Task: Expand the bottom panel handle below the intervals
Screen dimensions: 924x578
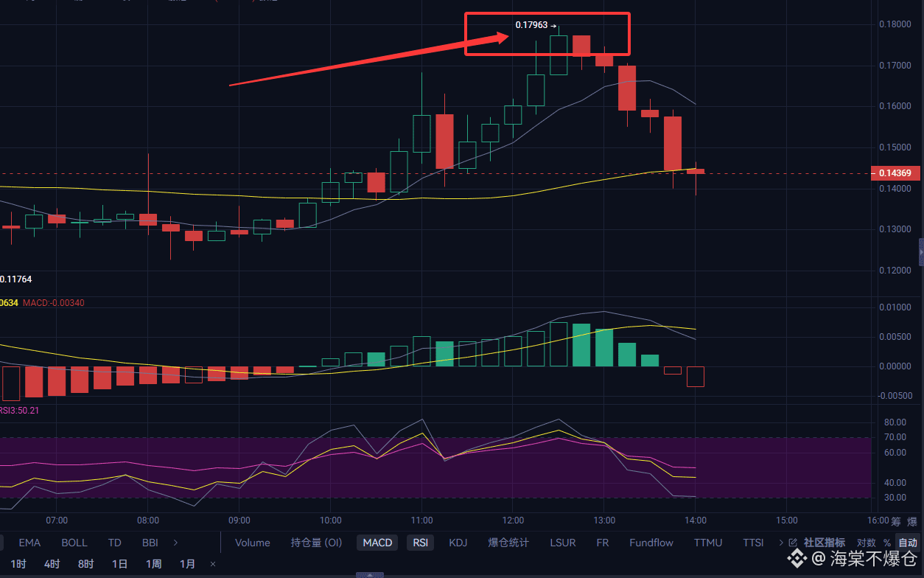Action: coord(369,574)
